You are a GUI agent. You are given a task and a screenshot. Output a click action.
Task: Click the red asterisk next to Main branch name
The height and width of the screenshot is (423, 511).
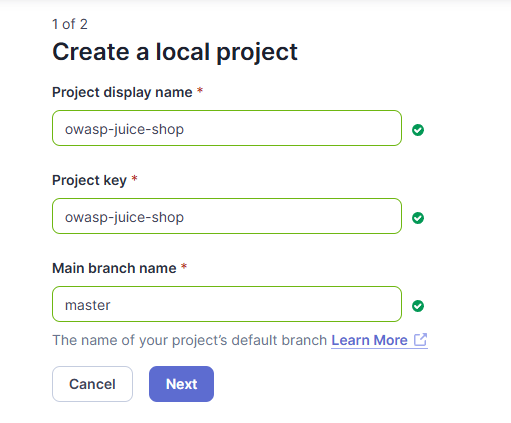184,266
